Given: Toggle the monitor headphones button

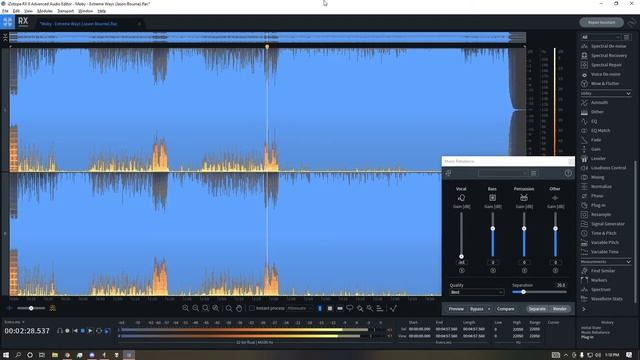Looking at the screenshot, I should (x=60, y=331).
